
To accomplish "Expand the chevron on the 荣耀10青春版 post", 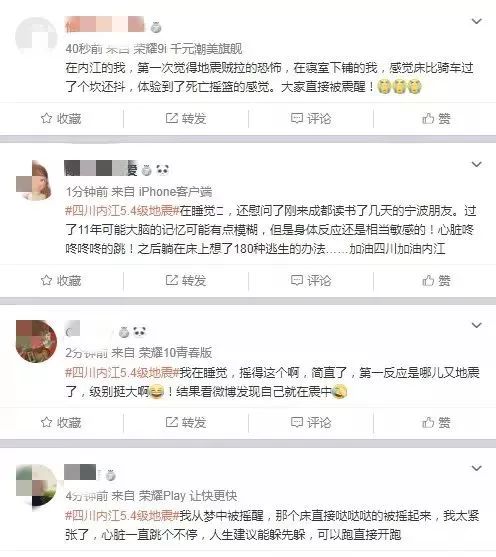I will (476, 325).
